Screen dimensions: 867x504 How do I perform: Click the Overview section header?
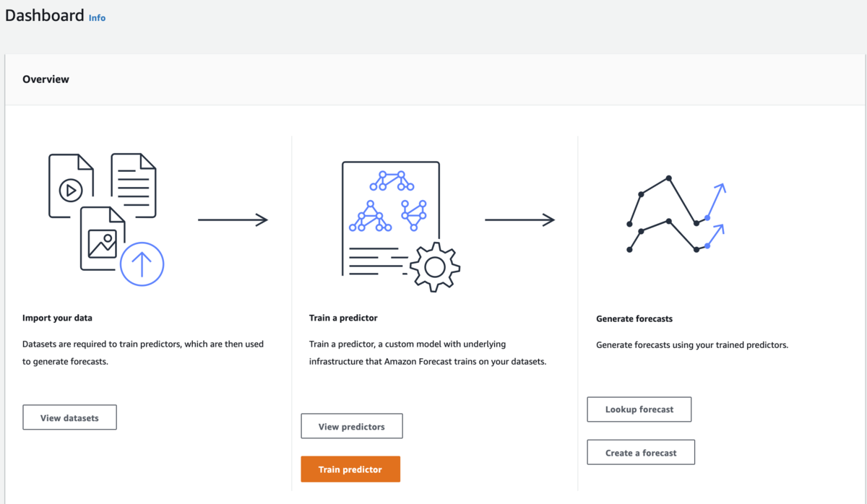pyautogui.click(x=46, y=79)
